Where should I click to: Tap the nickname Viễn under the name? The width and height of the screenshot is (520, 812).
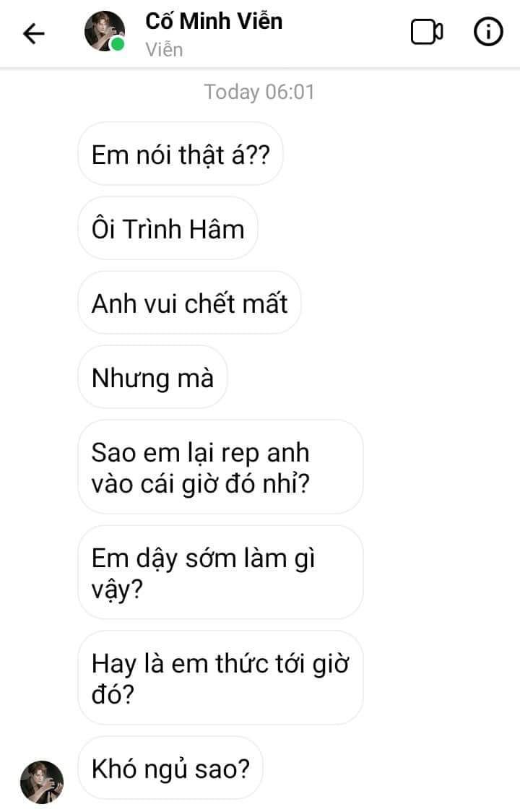164,50
